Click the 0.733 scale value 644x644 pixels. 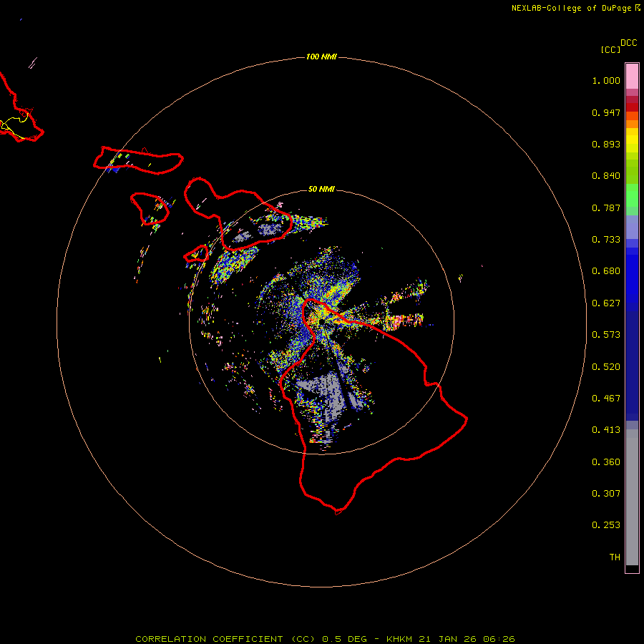606,240
